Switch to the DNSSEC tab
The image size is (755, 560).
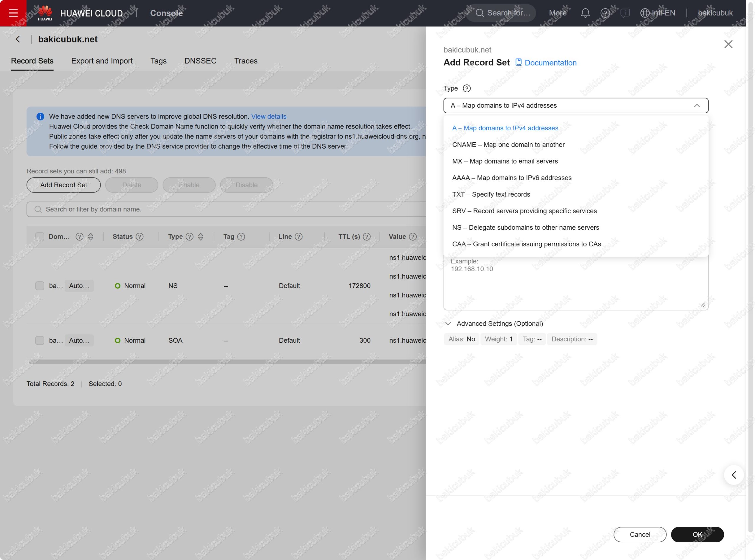click(200, 61)
